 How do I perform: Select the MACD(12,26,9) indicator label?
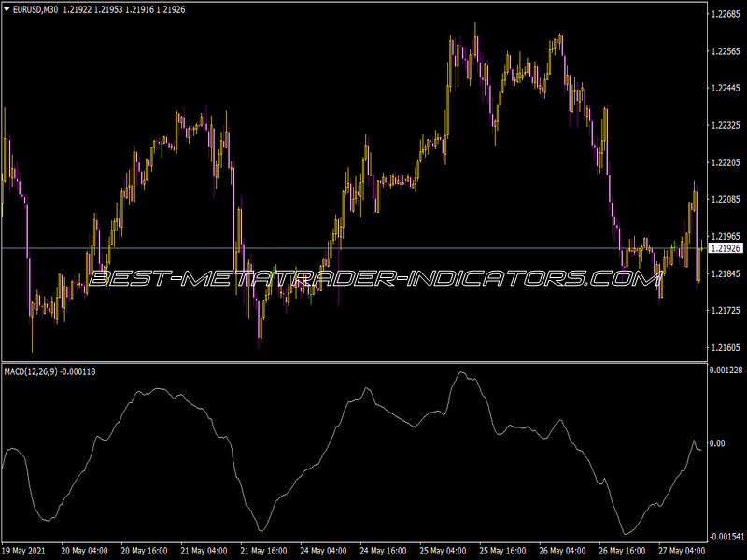pos(31,371)
